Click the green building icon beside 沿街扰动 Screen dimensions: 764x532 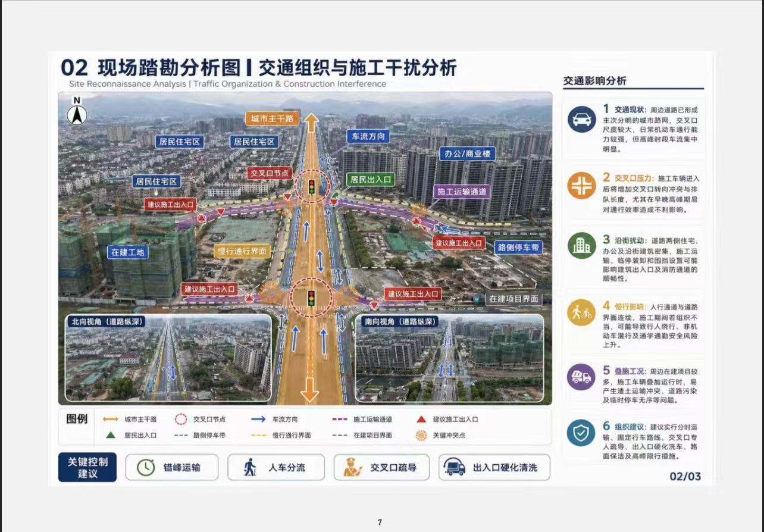pos(581,245)
